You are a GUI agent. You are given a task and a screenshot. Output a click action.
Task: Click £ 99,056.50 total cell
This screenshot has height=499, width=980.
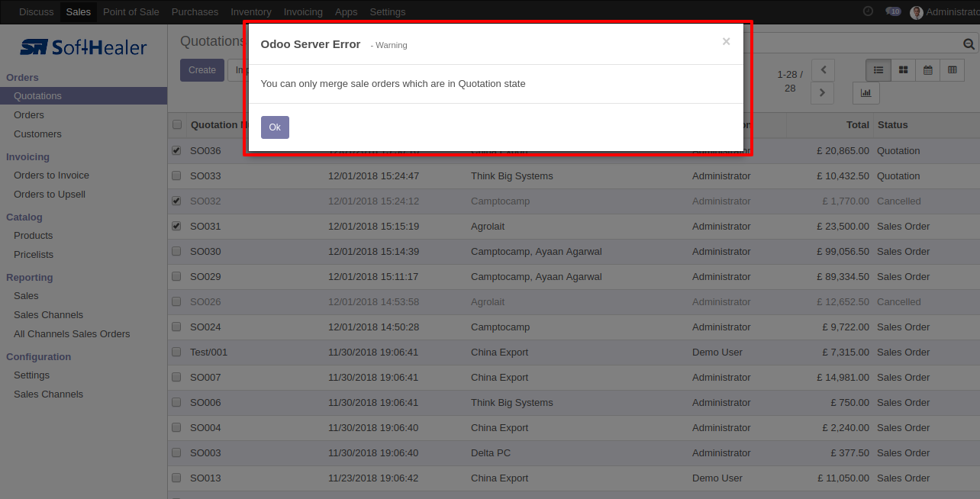click(843, 251)
